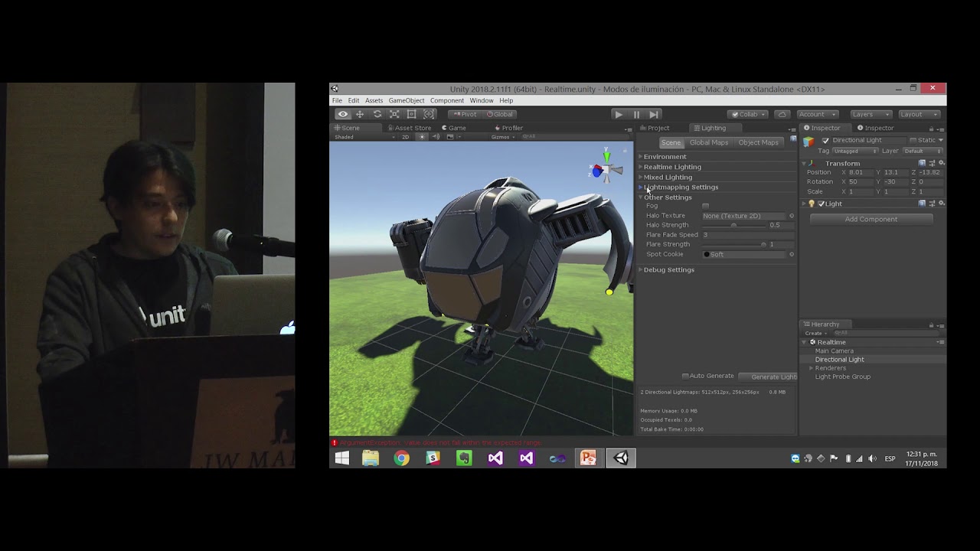Image resolution: width=980 pixels, height=551 pixels.
Task: Open Spot Cookie object picker circle
Action: tap(792, 254)
